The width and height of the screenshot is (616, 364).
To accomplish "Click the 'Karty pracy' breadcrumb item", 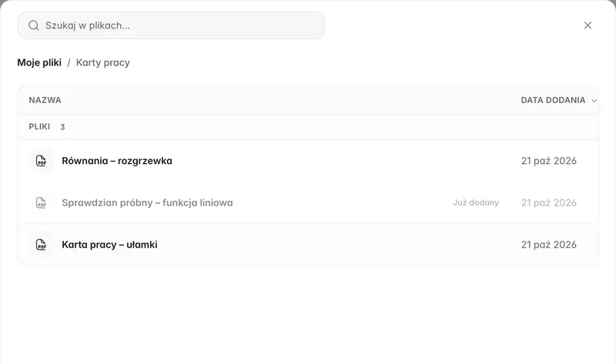I will click(x=103, y=63).
